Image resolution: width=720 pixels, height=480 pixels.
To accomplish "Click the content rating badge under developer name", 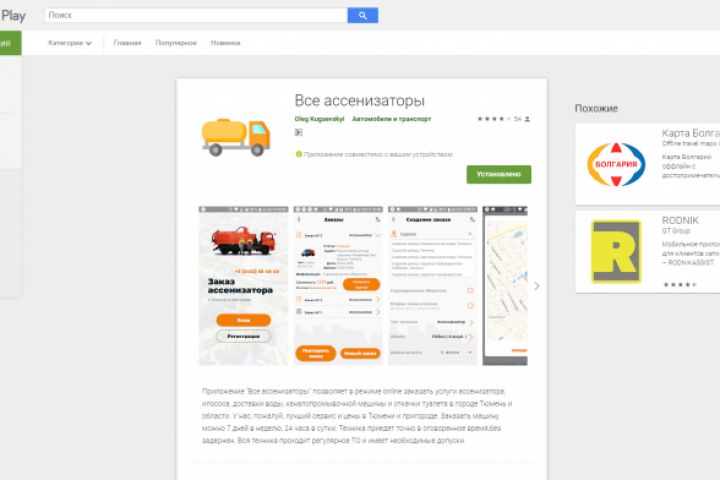I will 298,132.
